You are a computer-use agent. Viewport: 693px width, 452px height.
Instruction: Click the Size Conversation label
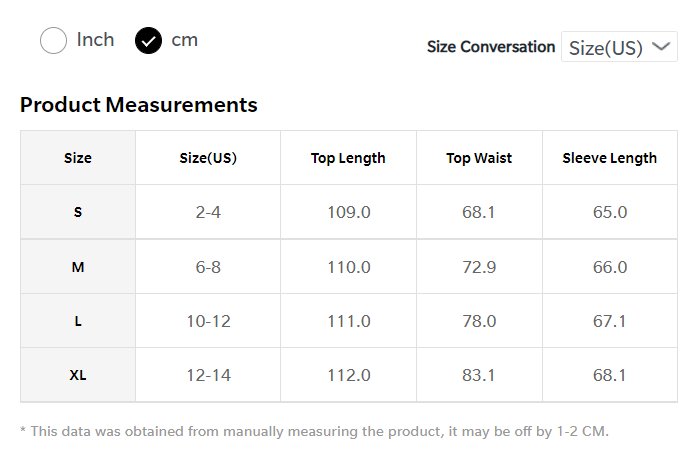[x=491, y=47]
